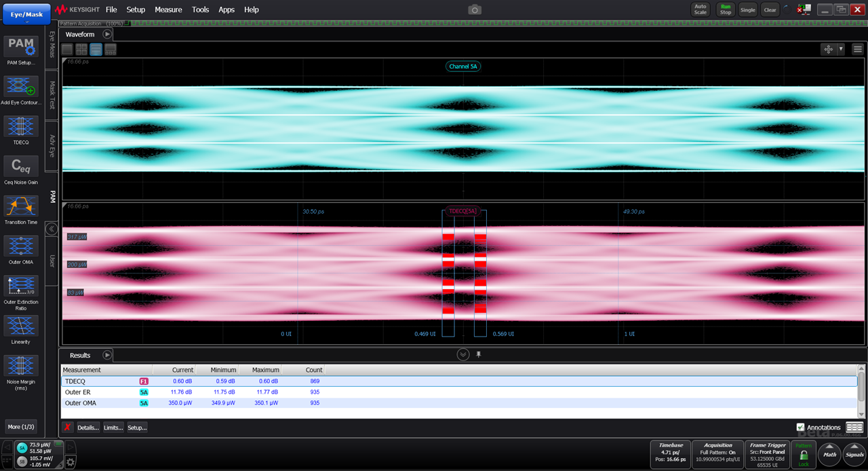
Task: Open PAM Setup tool
Action: point(21,47)
